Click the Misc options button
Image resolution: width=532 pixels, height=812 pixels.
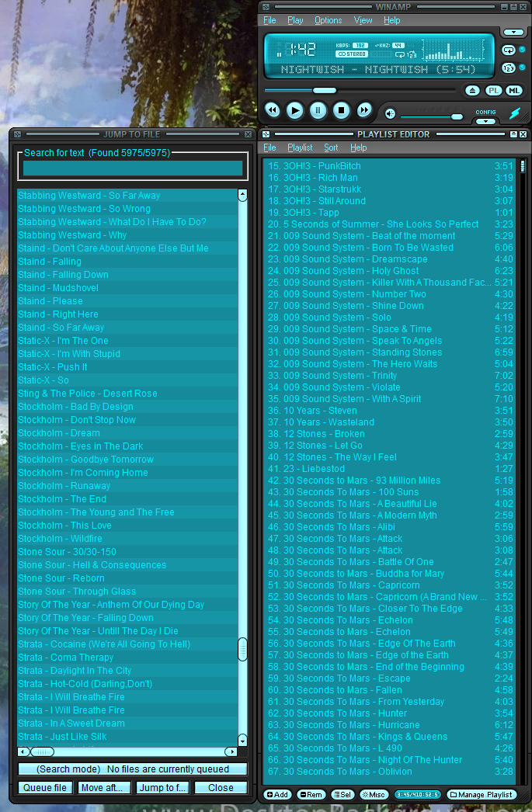(374, 794)
